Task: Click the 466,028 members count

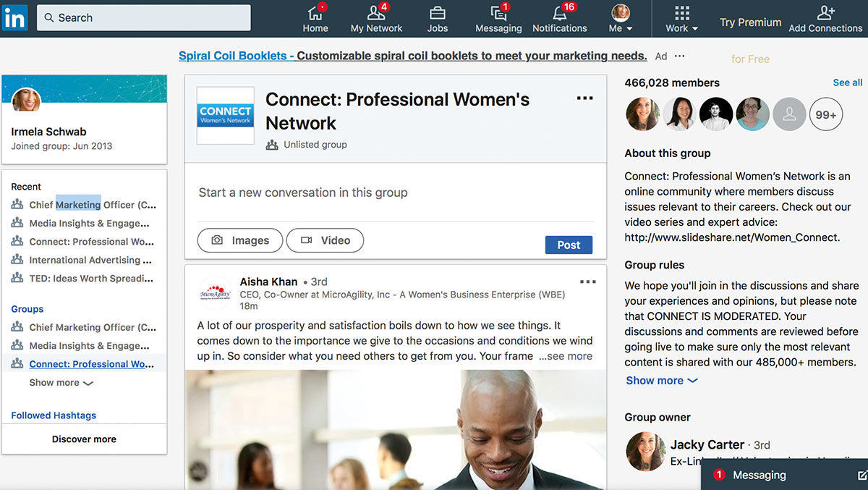Action: pos(672,83)
